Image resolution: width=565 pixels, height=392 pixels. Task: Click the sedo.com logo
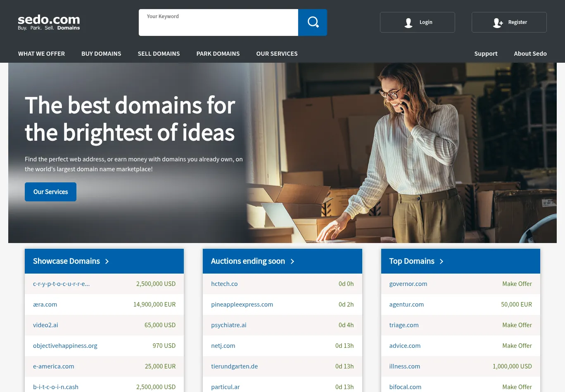click(49, 22)
